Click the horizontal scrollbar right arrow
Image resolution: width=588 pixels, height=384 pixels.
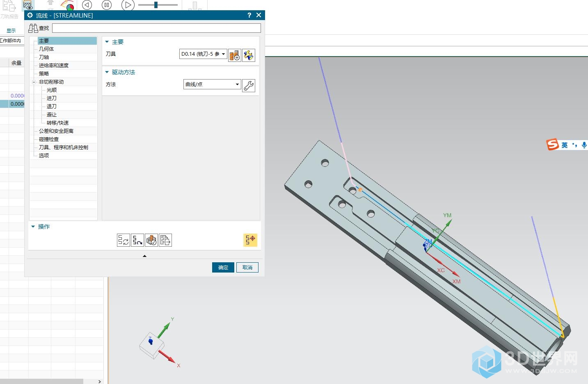tap(100, 382)
